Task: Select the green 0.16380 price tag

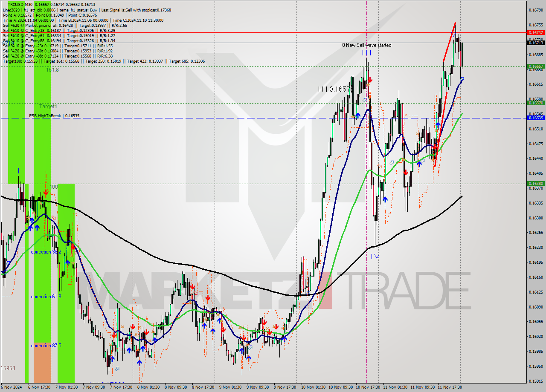Action: pyautogui.click(x=536, y=183)
